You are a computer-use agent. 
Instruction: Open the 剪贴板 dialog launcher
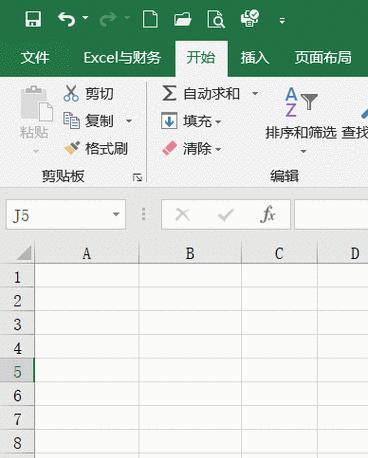[x=137, y=177]
